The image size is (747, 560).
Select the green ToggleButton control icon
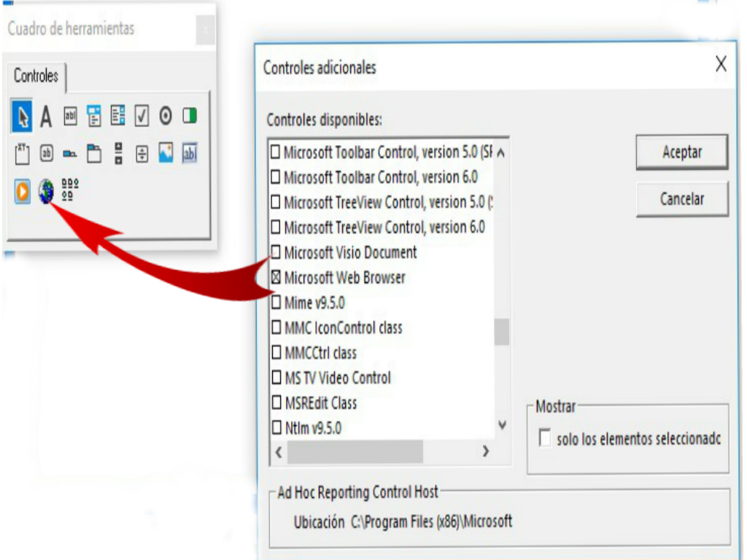pos(190,116)
